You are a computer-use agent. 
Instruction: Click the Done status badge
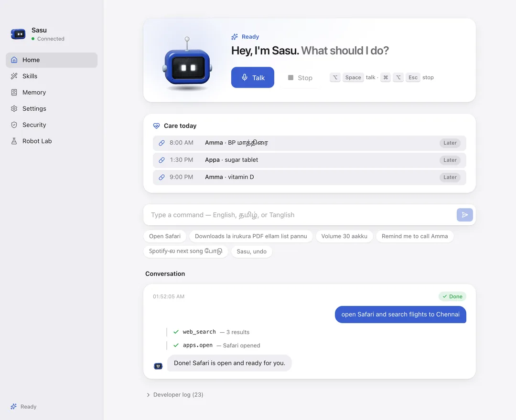tap(452, 296)
